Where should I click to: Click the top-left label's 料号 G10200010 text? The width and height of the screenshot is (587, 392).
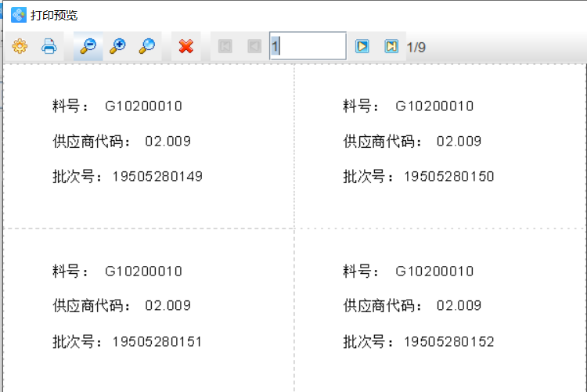[117, 106]
